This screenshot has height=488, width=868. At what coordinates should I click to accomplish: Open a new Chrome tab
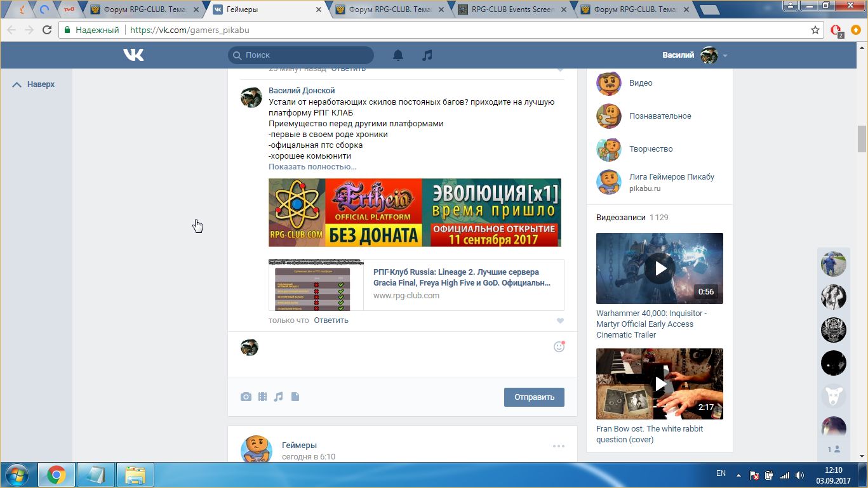[709, 10]
